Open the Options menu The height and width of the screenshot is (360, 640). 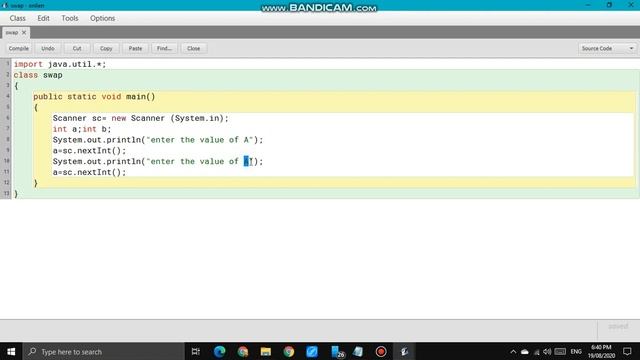pos(102,18)
